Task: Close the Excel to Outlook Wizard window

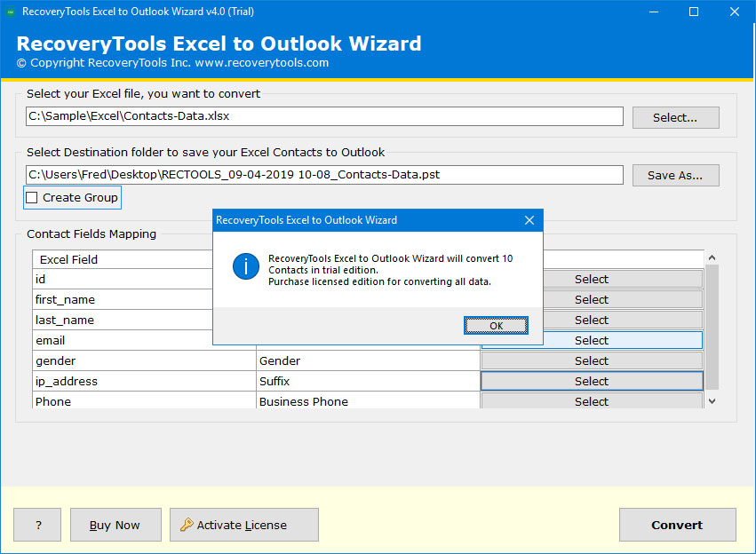Action: (x=735, y=12)
